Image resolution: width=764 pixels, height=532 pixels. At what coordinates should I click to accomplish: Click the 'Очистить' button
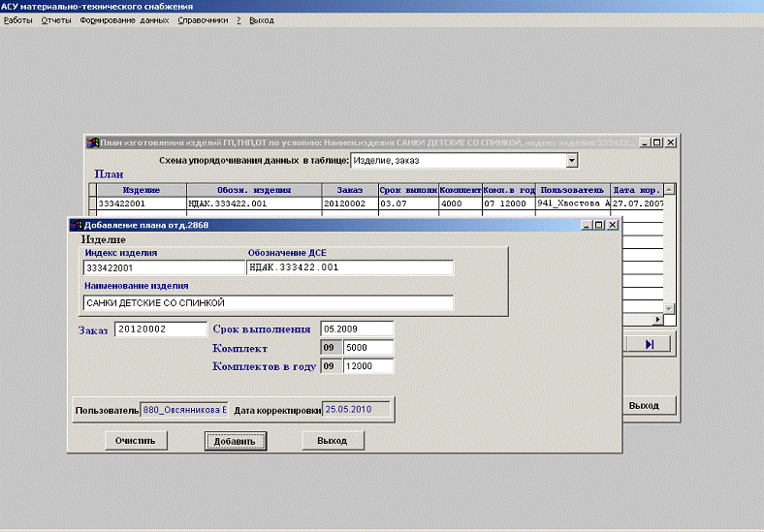click(137, 441)
